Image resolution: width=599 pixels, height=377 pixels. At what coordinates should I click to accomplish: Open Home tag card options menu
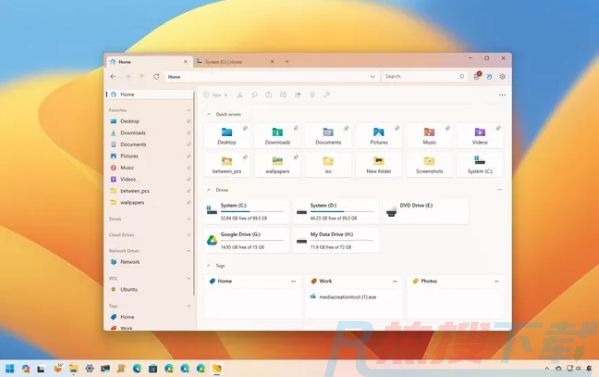point(293,282)
